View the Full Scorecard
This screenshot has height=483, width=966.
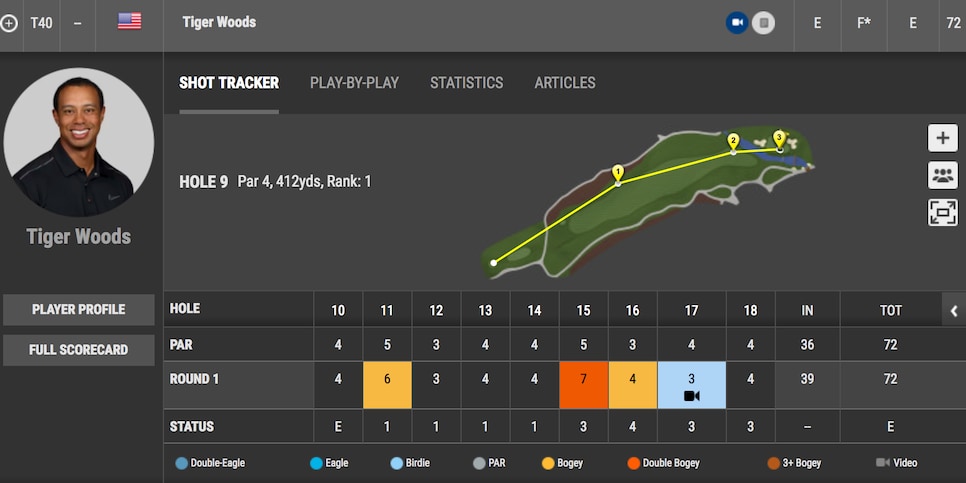coord(79,350)
